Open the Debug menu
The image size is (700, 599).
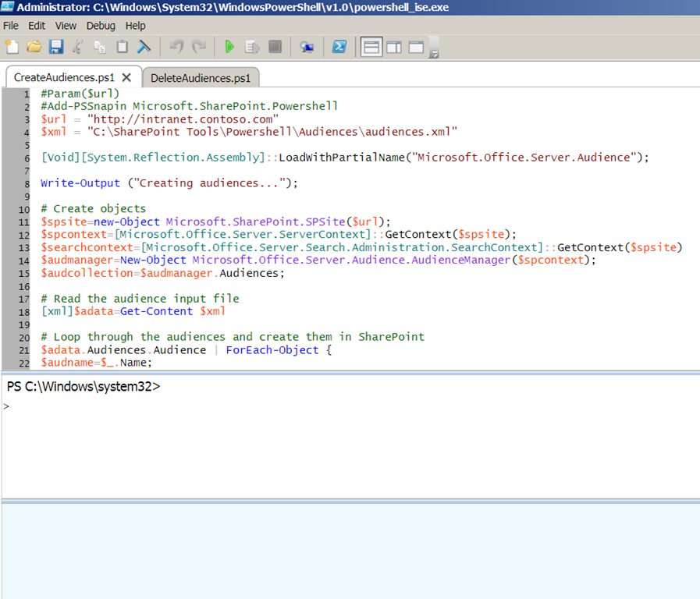click(101, 26)
